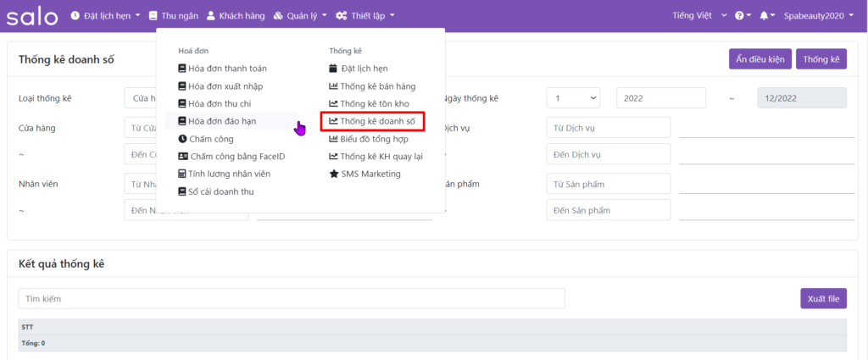Click the clock icon beside Đặt lịch hẹn
This screenshot has width=868, height=360.
pos(75,16)
